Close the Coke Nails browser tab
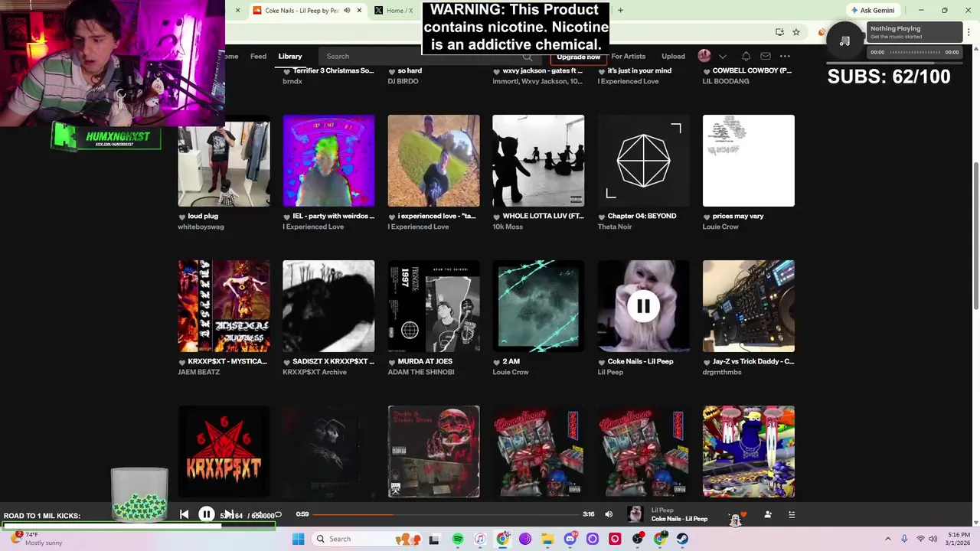Screen dimensions: 980x551 pos(359,11)
